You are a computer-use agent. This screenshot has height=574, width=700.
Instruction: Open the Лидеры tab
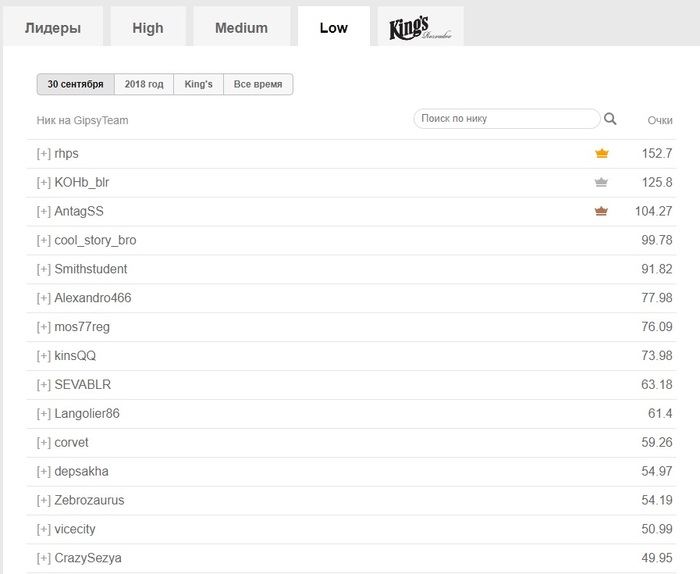[52, 28]
